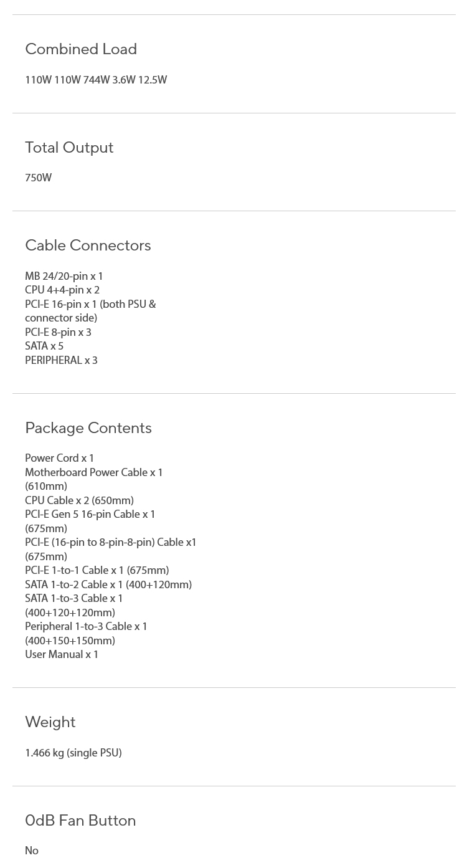This screenshot has width=467, height=868.
Task: Select the CPU Cable x 2 (650mm) line
Action: tap(79, 501)
